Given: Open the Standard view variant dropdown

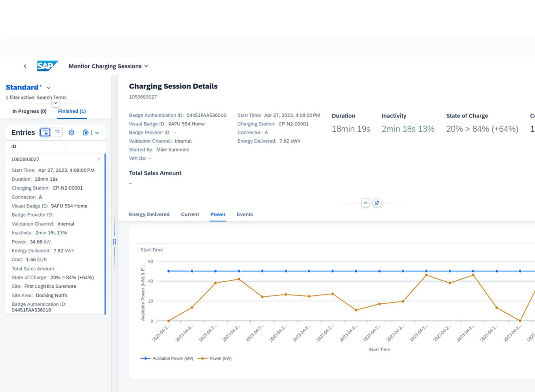Looking at the screenshot, I should pos(49,88).
